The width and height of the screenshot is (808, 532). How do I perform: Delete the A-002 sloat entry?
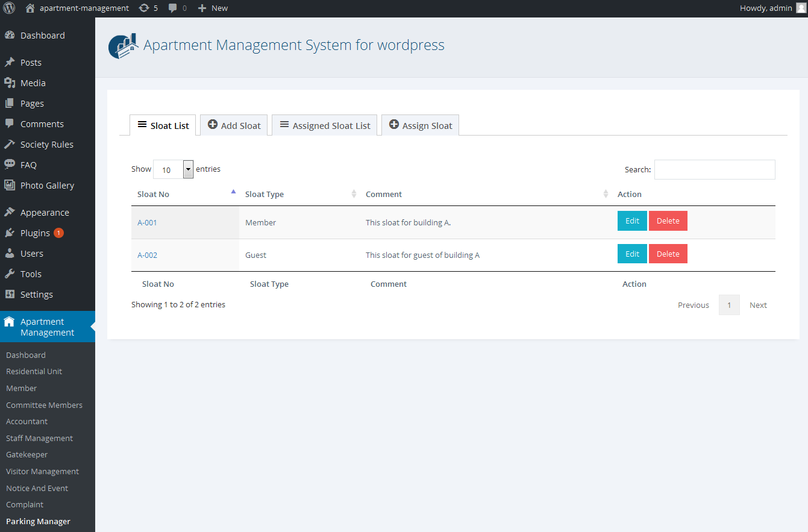668,254
